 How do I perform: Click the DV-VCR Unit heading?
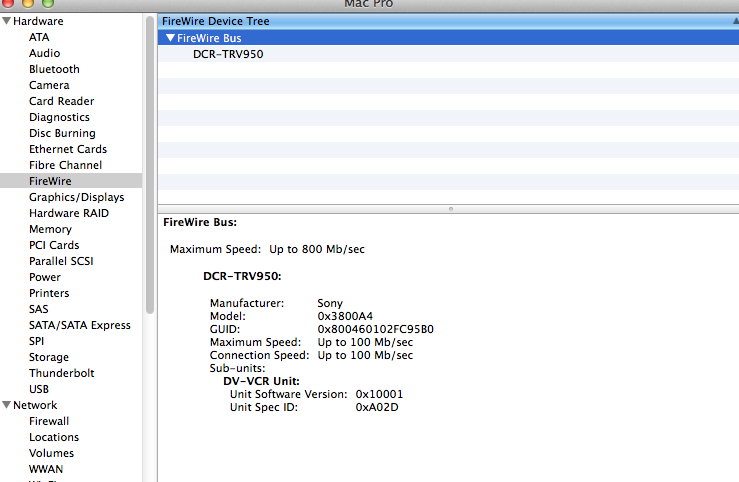(262, 381)
